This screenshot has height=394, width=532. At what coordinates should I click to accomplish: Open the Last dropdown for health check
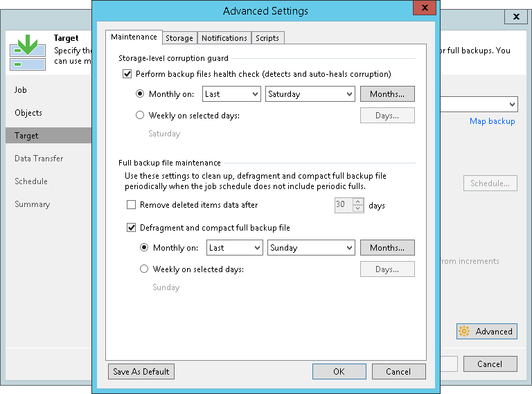[231, 94]
